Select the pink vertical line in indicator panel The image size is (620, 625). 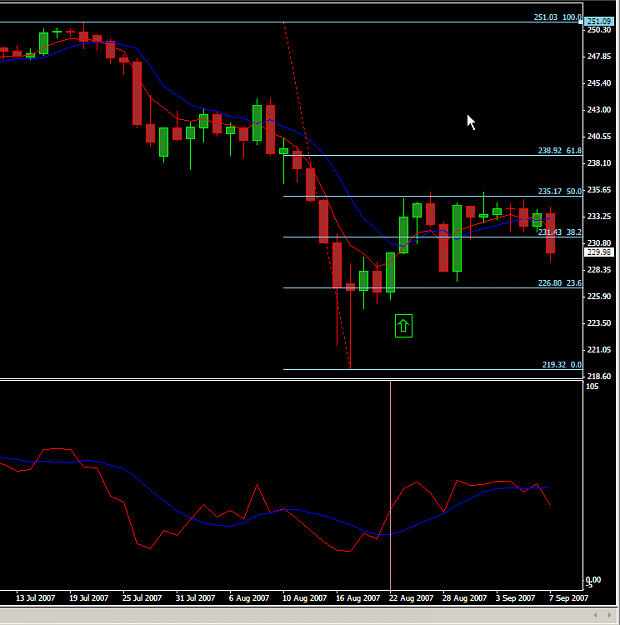click(x=390, y=485)
